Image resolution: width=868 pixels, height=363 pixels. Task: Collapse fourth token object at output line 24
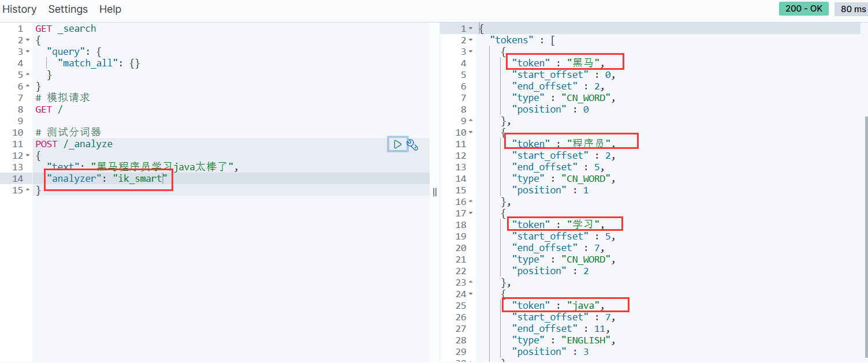click(x=471, y=294)
